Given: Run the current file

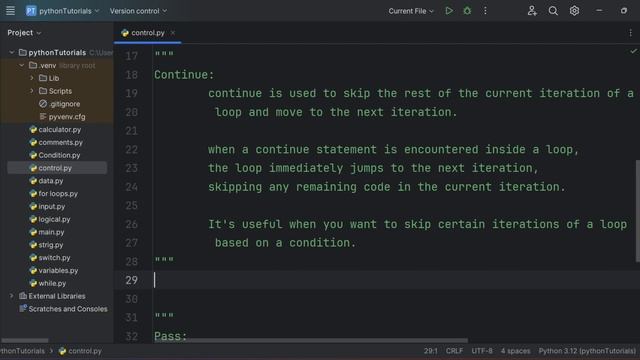Looking at the screenshot, I should point(449,11).
